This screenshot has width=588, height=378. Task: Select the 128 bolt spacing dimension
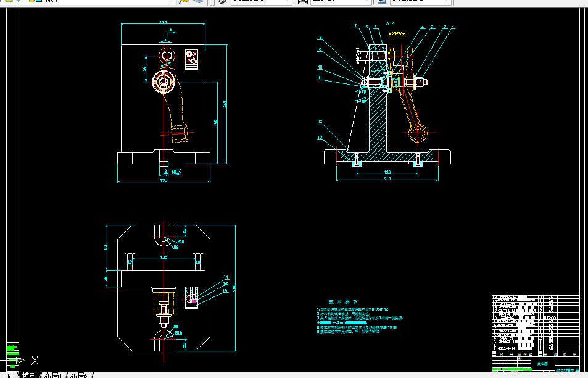[387, 172]
